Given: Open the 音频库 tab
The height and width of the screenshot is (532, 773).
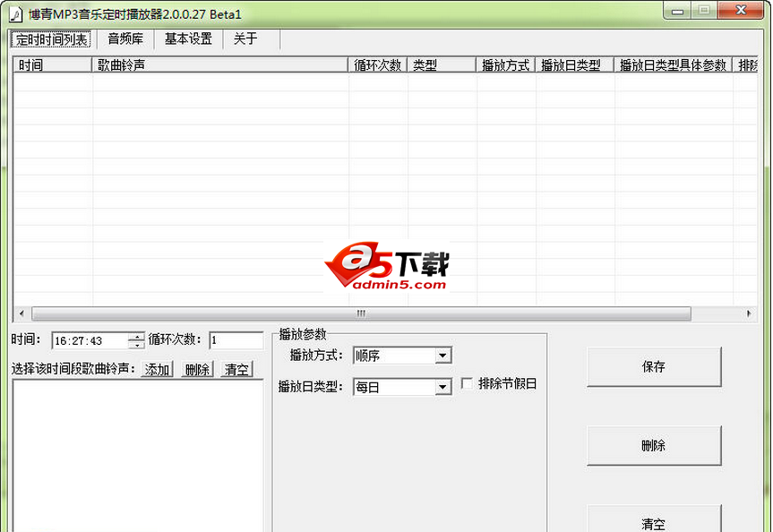Looking at the screenshot, I should pyautogui.click(x=125, y=39).
